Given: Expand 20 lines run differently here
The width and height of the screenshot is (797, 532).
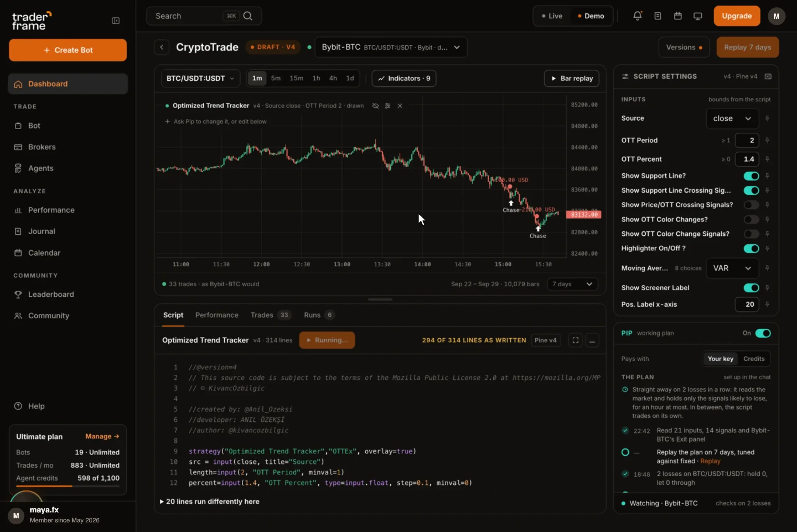Looking at the screenshot, I should (x=210, y=502).
